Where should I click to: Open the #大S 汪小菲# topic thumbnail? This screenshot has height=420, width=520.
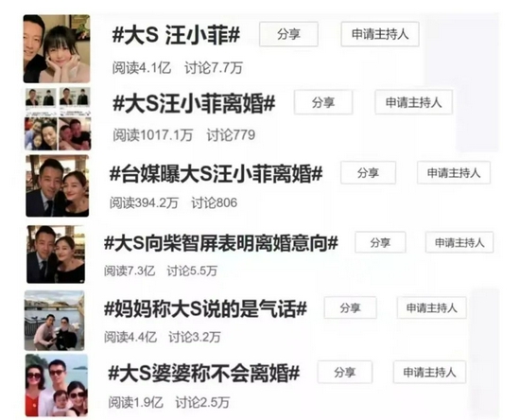[57, 49]
